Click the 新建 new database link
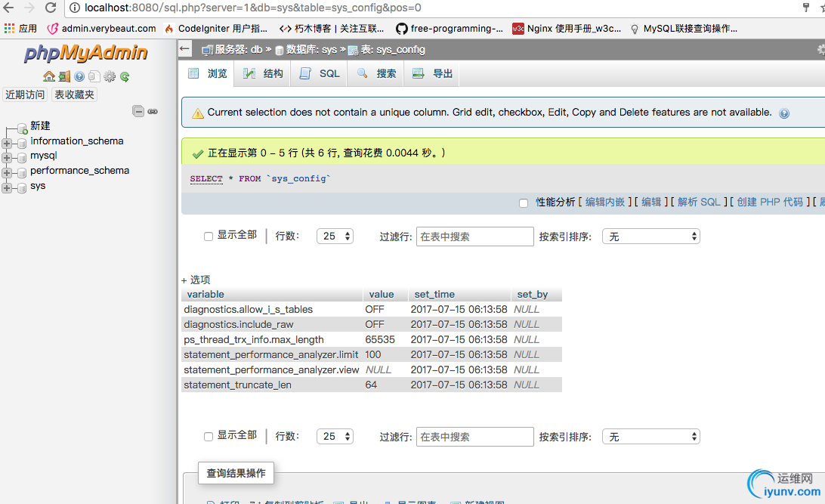 pos(40,125)
